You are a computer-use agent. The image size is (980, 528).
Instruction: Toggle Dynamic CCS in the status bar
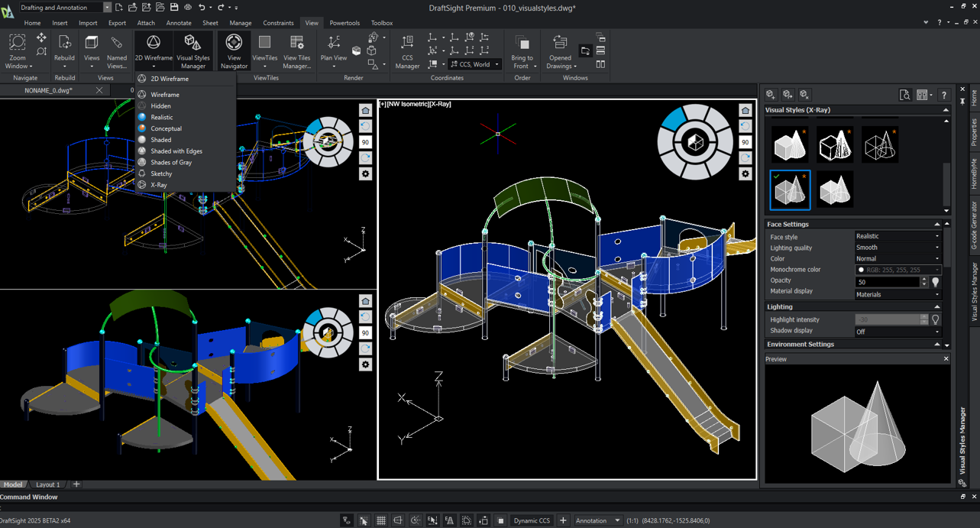(x=532, y=520)
